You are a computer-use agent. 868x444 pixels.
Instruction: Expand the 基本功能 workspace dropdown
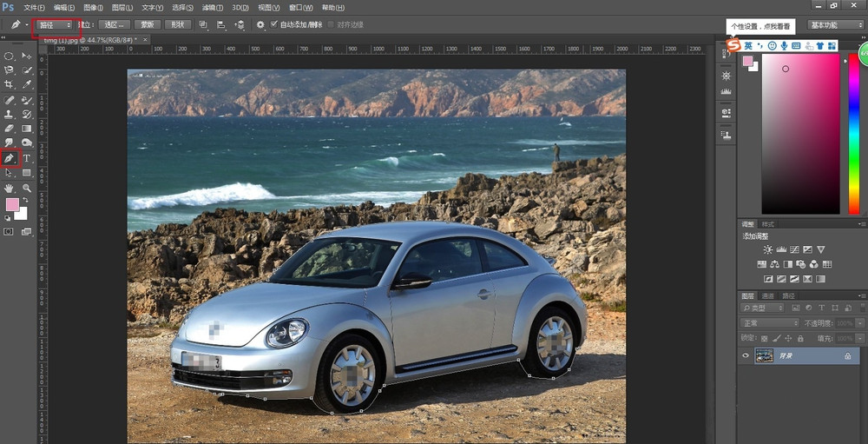835,24
